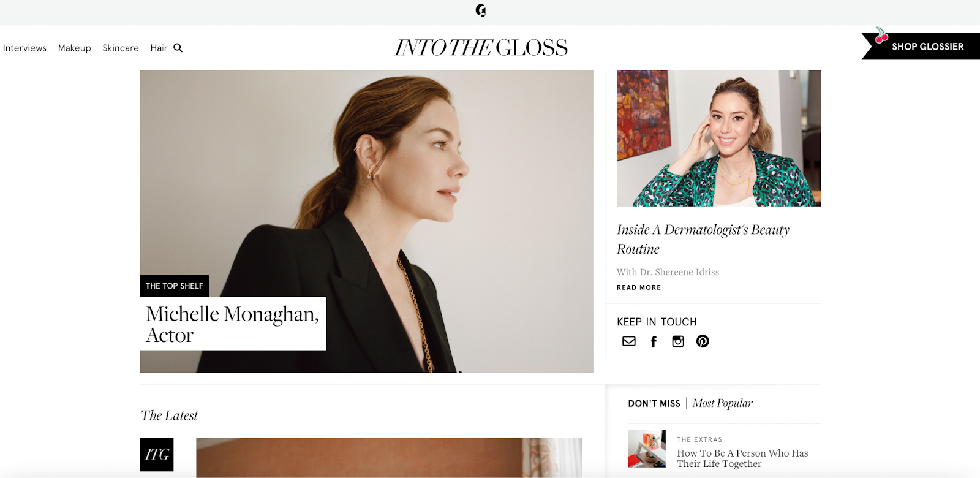Screen dimensions: 980x478
Task: Click the Glossier G logo at top
Action: (x=481, y=10)
